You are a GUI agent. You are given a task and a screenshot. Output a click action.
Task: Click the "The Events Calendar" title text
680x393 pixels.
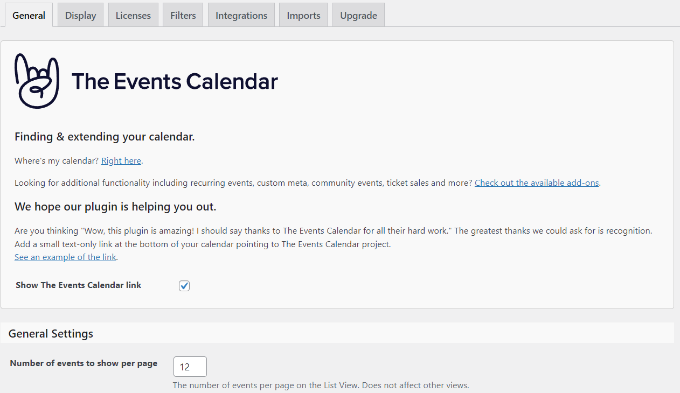coord(175,82)
